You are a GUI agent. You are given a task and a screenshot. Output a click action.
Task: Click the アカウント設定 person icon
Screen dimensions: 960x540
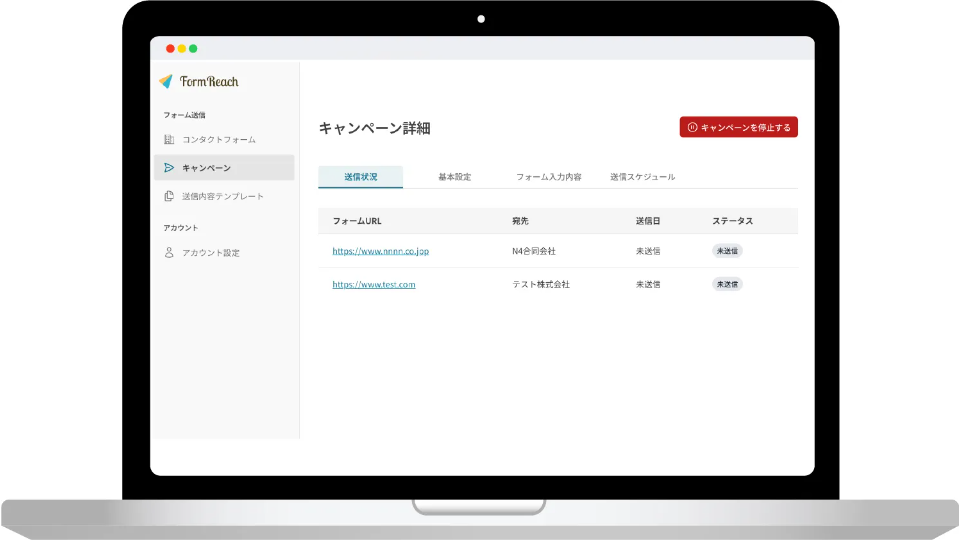(x=169, y=253)
